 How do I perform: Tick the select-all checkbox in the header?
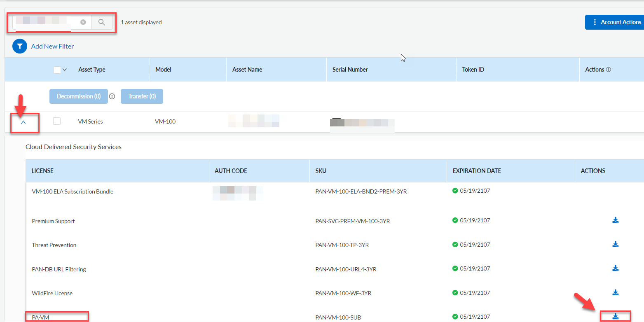[57, 70]
